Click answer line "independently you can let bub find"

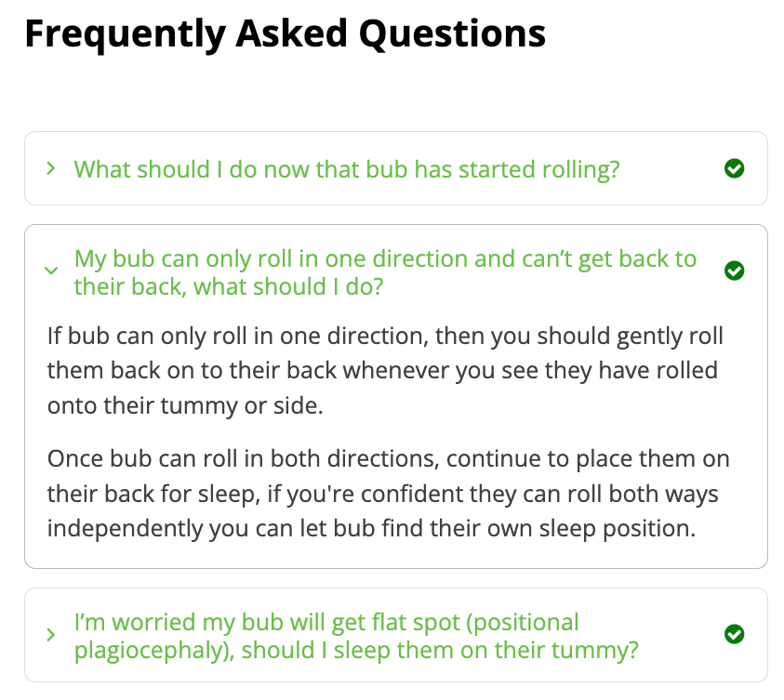pos(371,530)
